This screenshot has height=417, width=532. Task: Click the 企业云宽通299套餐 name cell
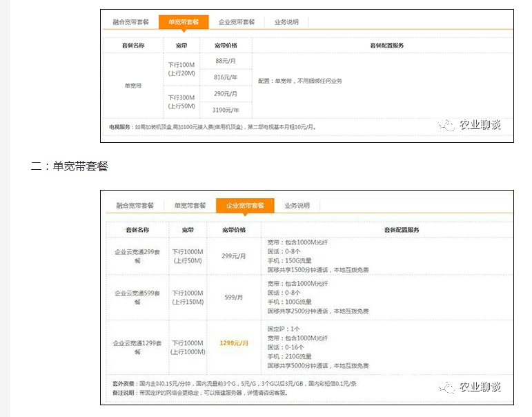pyautogui.click(x=137, y=256)
